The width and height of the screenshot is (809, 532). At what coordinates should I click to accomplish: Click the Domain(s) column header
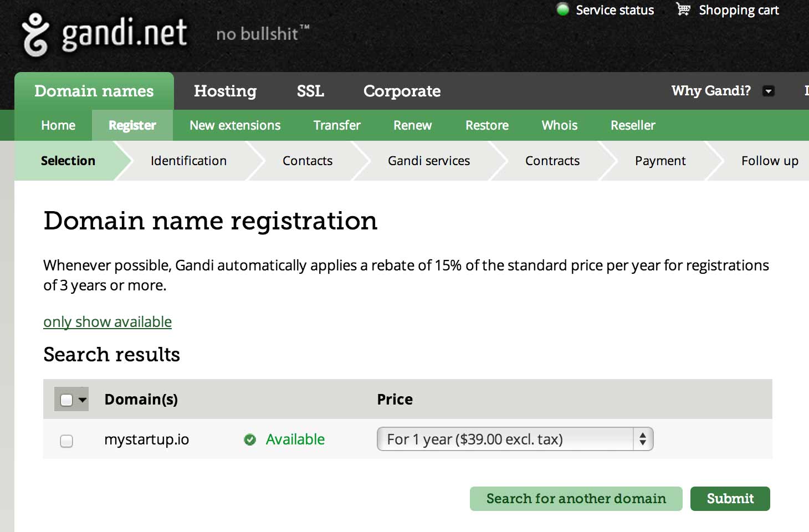(x=141, y=400)
